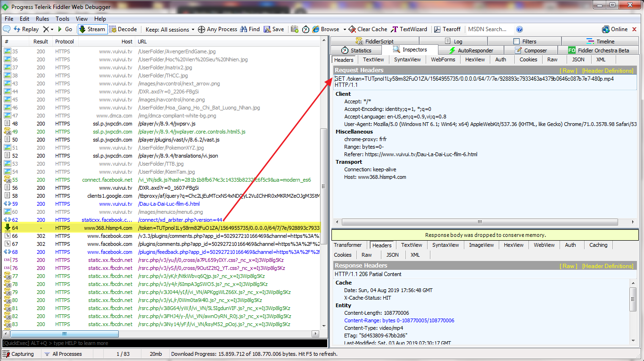Open the Remove sessions X dropdown
The image size is (644, 361).
48,29
